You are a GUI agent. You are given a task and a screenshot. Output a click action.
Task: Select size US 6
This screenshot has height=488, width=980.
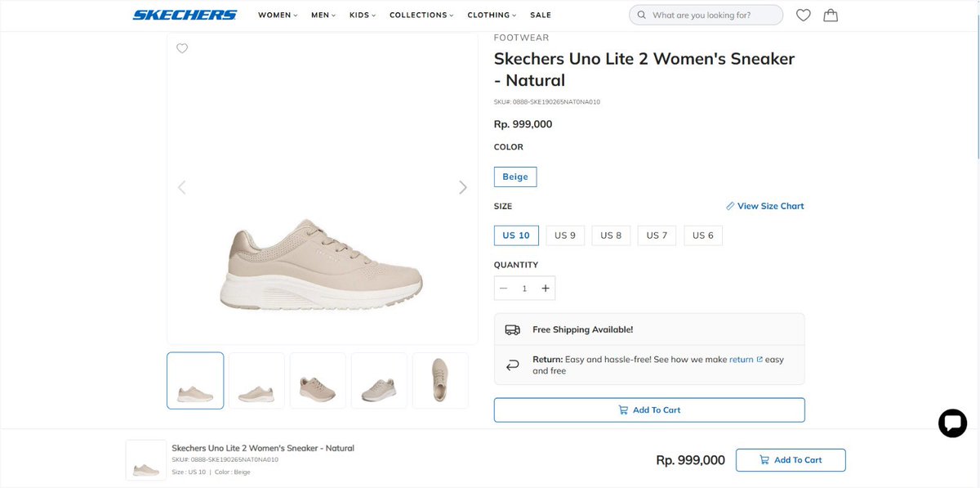coord(703,235)
